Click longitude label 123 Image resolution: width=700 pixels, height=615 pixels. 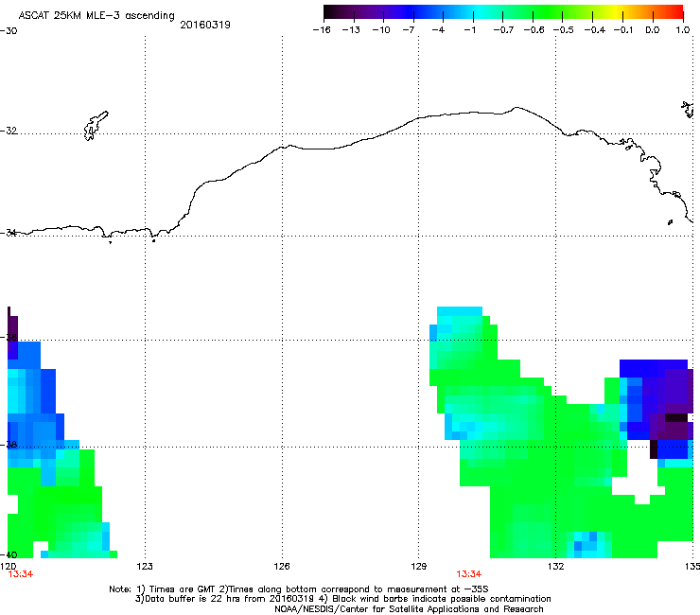tap(145, 567)
